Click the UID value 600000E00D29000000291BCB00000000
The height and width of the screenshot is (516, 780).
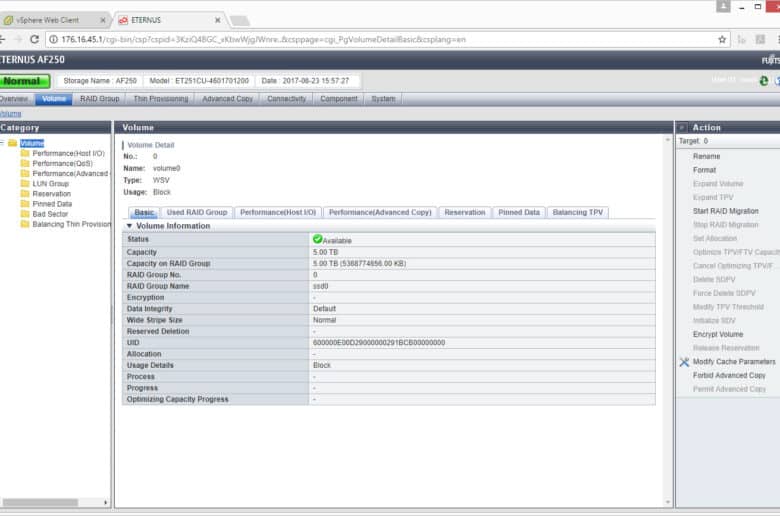[x=379, y=343]
